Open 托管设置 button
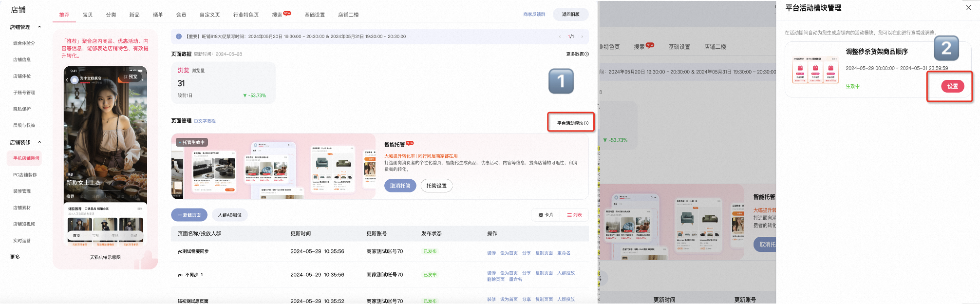Image resolution: width=980 pixels, height=304 pixels. coord(436,186)
